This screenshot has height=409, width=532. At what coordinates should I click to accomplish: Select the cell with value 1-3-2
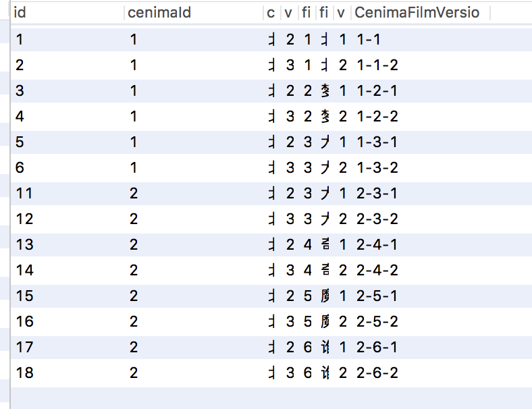pos(377,168)
